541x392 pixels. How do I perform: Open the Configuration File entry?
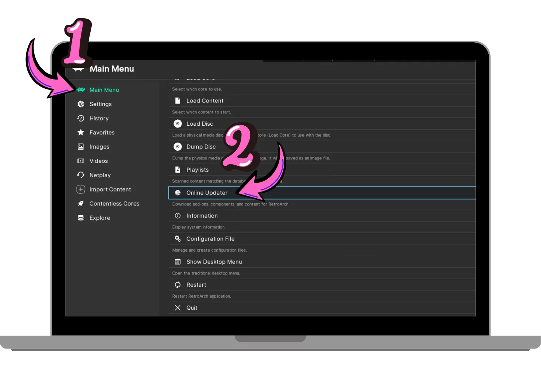[x=322, y=239]
